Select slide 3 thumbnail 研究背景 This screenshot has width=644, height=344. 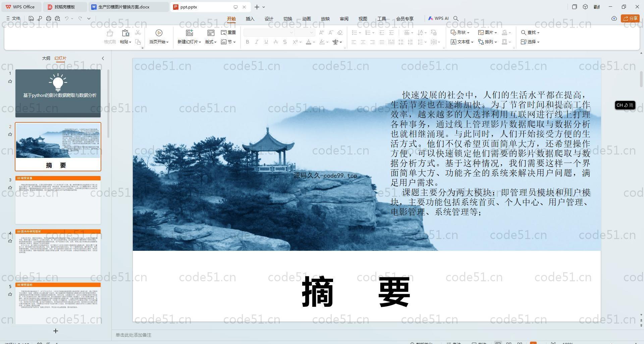[58, 200]
